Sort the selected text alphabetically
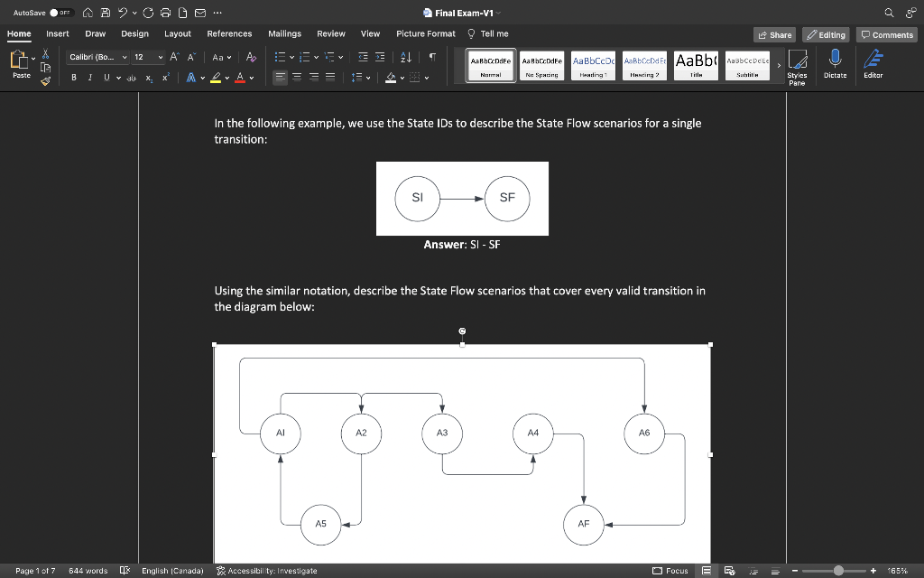The image size is (924, 578). tap(405, 56)
